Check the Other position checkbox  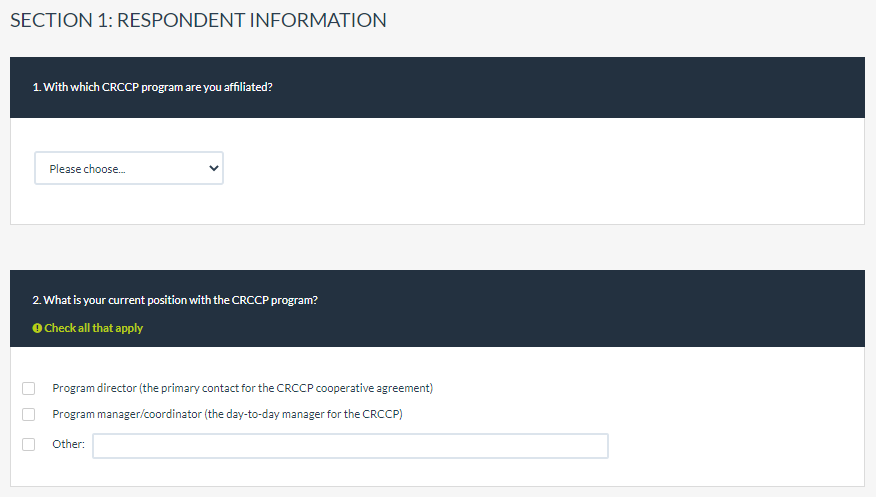(29, 444)
